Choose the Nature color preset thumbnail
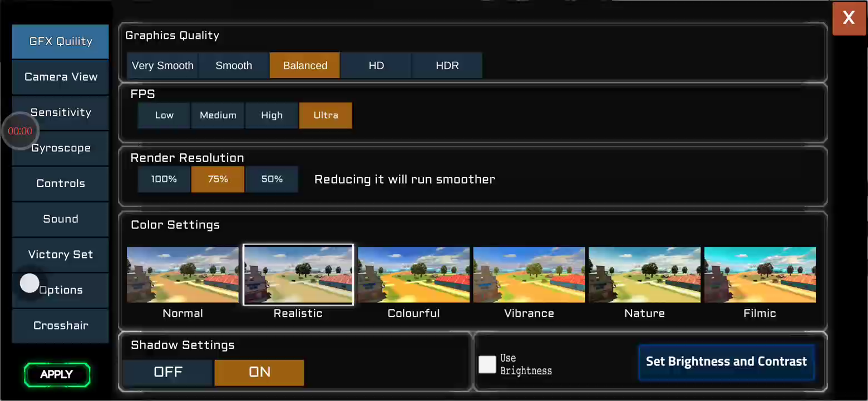 click(644, 275)
